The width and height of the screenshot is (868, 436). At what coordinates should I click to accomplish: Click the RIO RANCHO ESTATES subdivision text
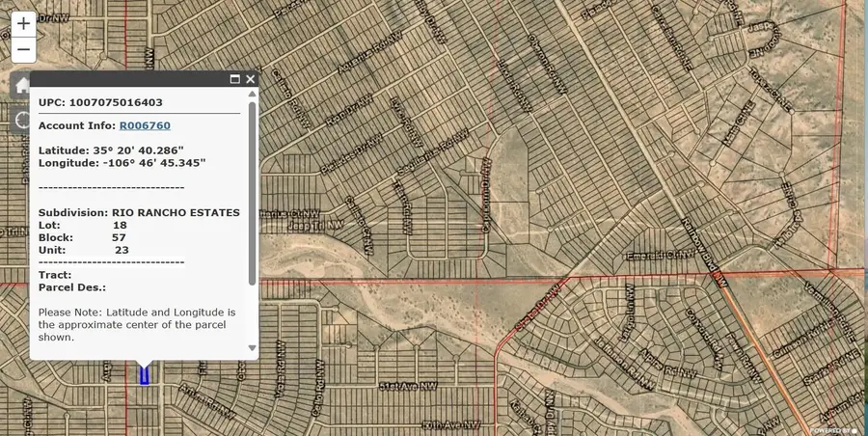tap(176, 212)
